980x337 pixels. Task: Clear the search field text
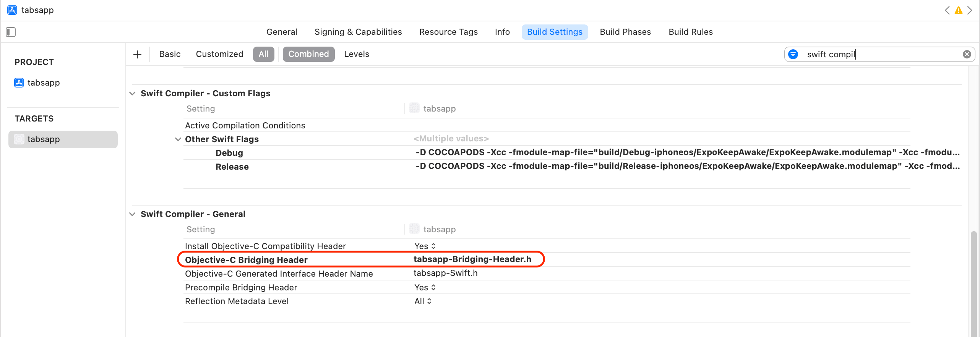pyautogui.click(x=967, y=54)
